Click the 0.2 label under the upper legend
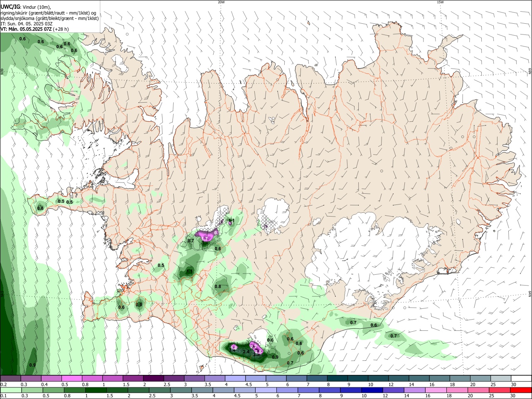 click(x=3, y=384)
